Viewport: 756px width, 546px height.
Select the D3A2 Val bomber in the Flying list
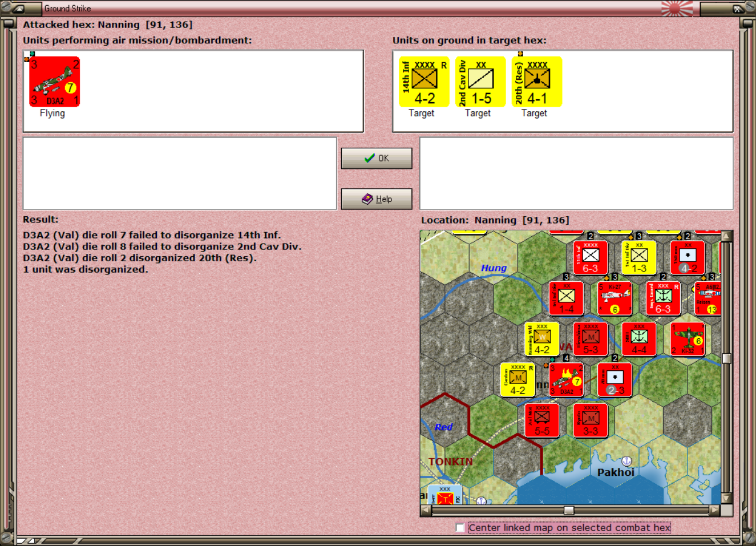(x=55, y=82)
